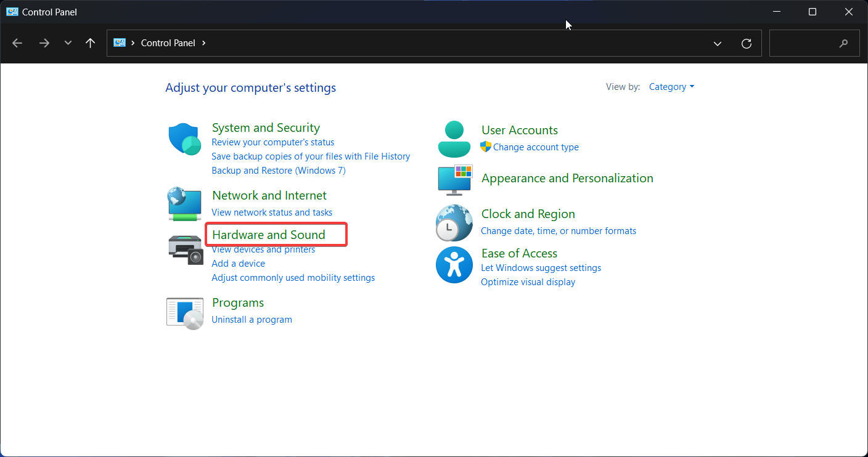Click the "Adjust your computer's settings" heading

coord(251,87)
